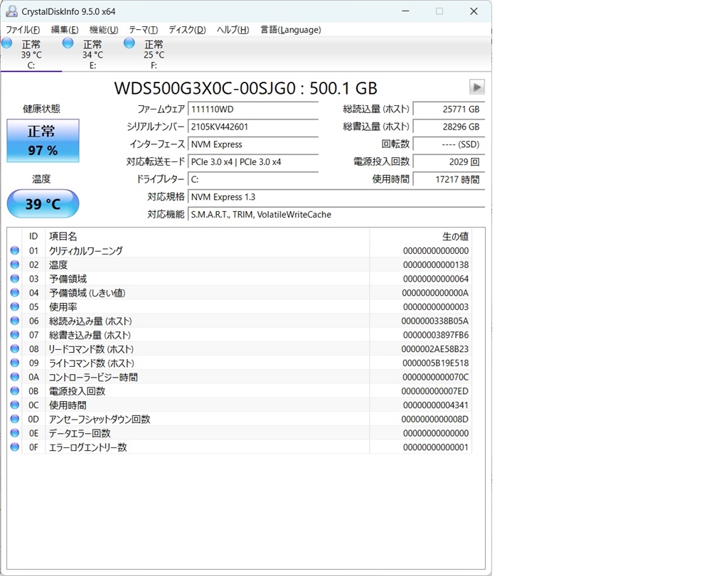
Task: Click the 正常 97 % health status button
Action: pyautogui.click(x=43, y=141)
